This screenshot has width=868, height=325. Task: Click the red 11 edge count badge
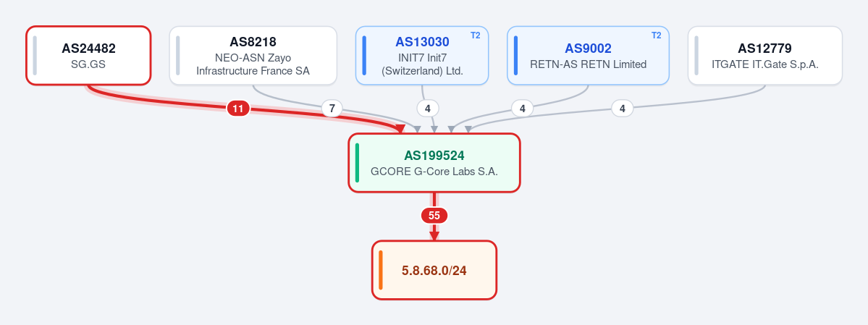(x=238, y=109)
